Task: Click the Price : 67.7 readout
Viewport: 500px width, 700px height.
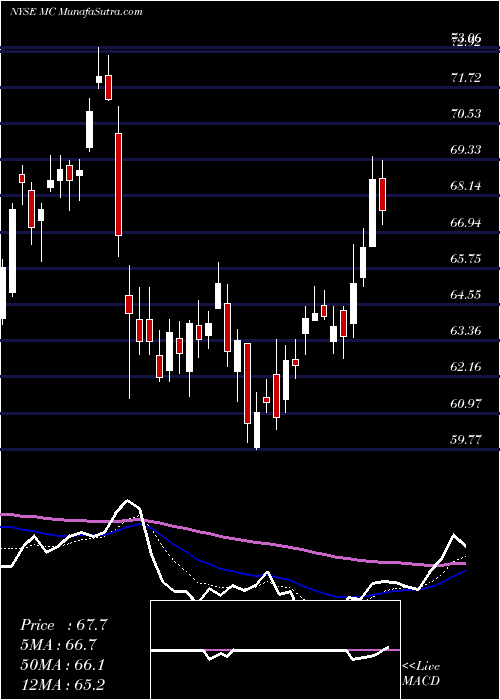Action: pyautogui.click(x=64, y=625)
